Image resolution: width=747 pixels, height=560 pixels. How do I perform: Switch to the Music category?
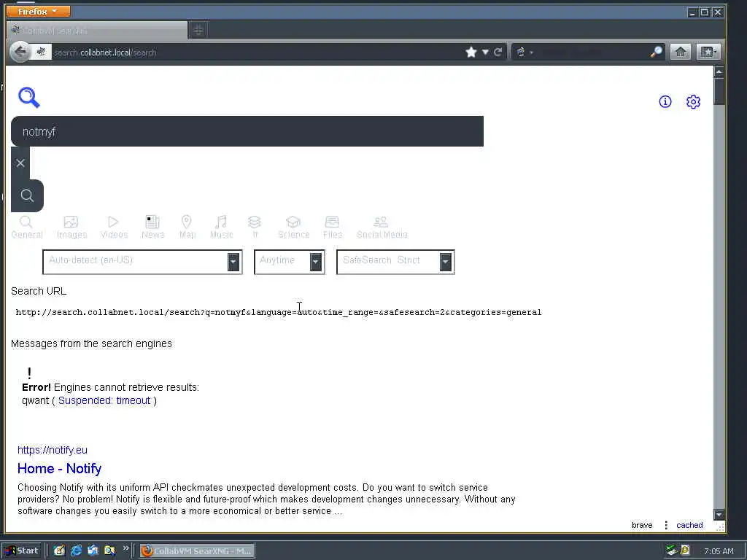pyautogui.click(x=221, y=227)
